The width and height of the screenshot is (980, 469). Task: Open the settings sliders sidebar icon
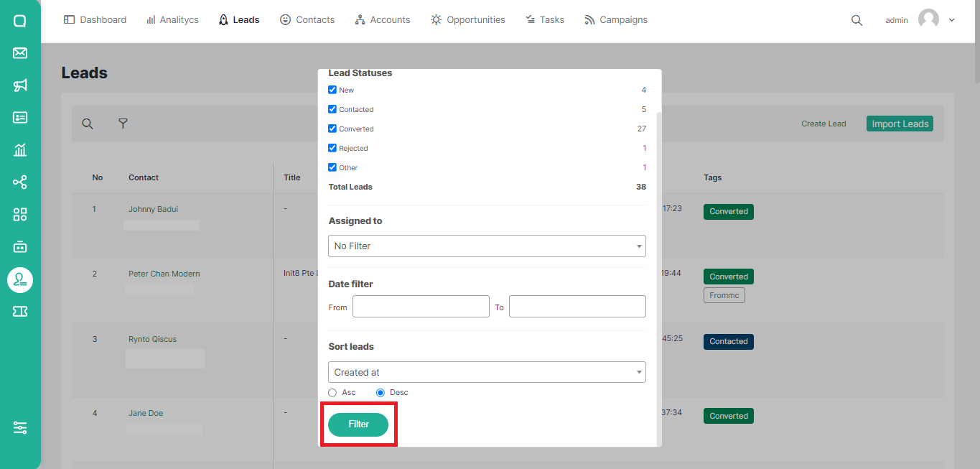point(20,427)
